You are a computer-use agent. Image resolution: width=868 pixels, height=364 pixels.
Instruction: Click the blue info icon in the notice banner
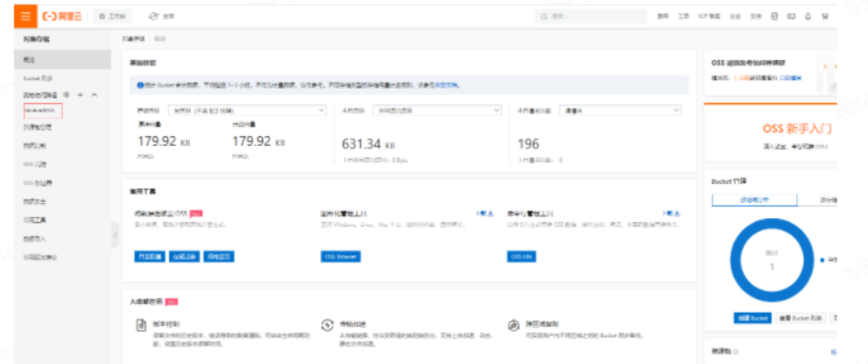coord(140,85)
